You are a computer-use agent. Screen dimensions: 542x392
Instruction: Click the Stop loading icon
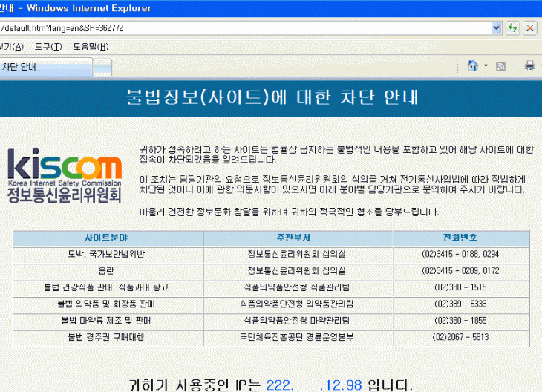tap(529, 27)
